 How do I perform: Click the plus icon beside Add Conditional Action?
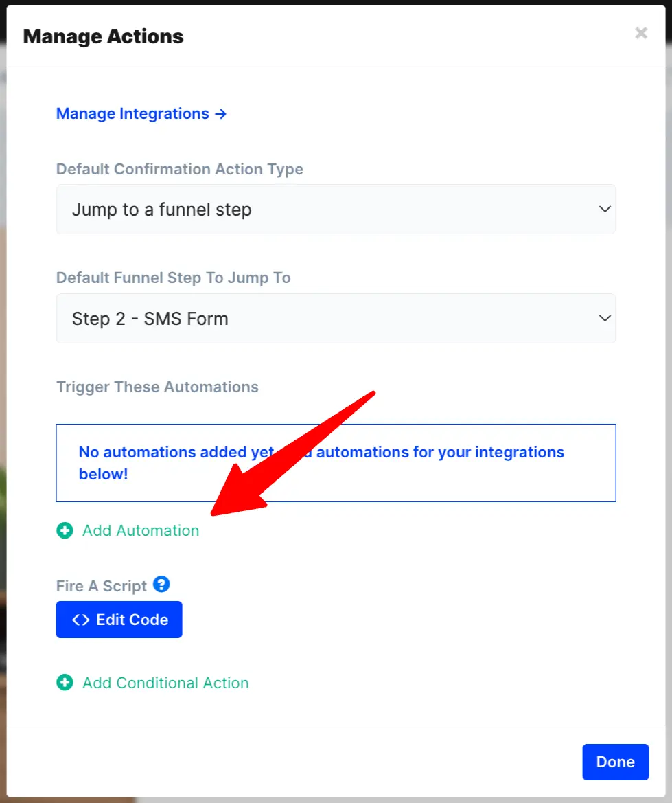[x=65, y=683]
